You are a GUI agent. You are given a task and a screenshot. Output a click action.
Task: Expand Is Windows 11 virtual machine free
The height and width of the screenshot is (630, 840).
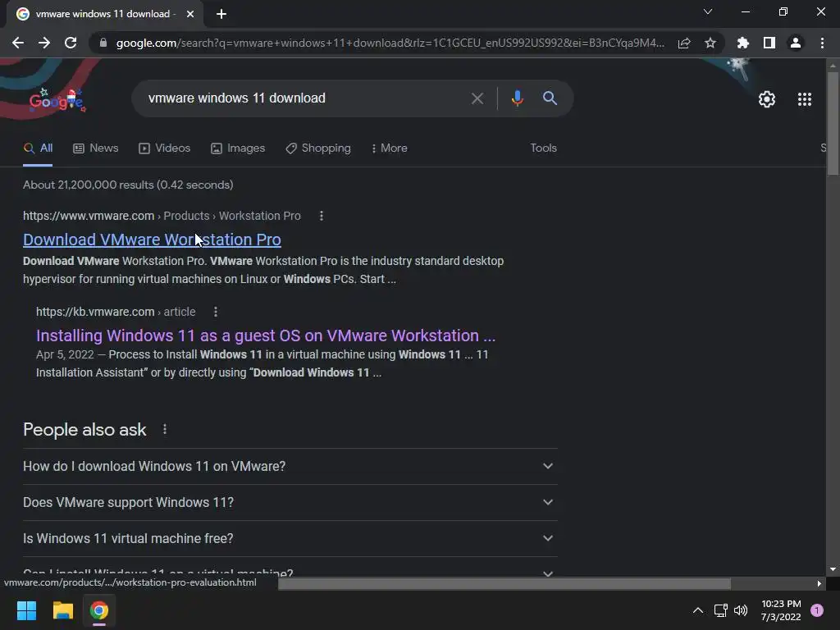[x=290, y=538]
